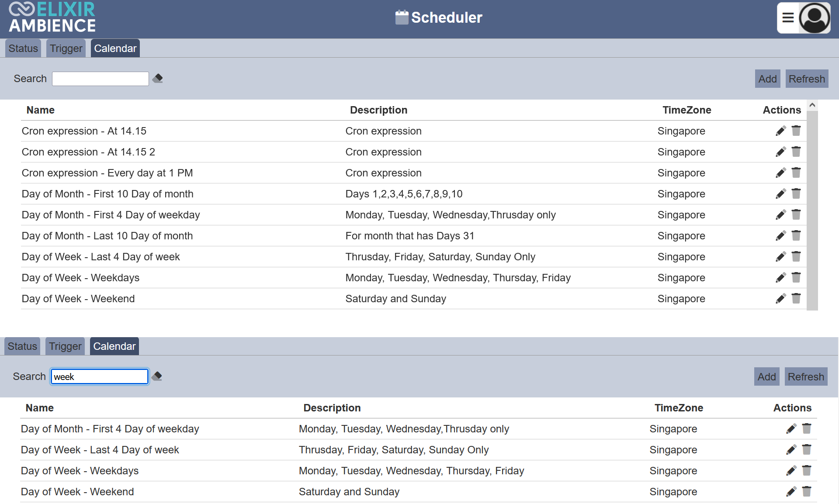Select the lower Trigger tab
The height and width of the screenshot is (504, 839).
[65, 346]
